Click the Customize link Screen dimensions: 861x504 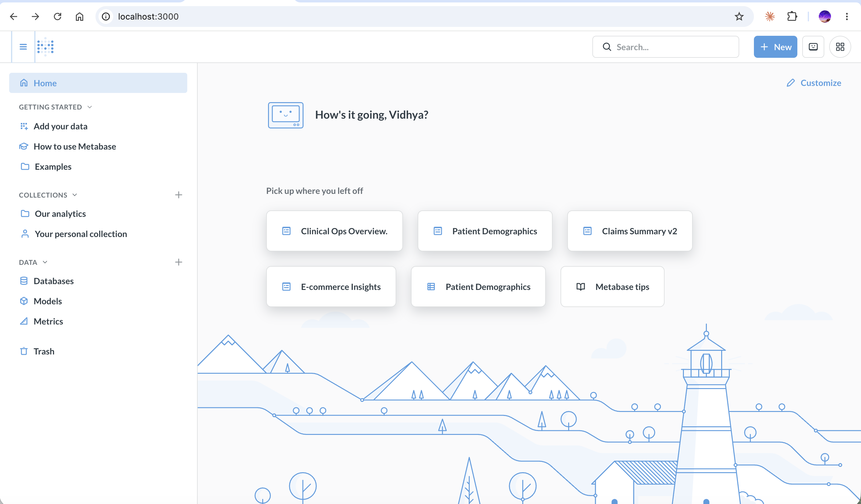(814, 83)
